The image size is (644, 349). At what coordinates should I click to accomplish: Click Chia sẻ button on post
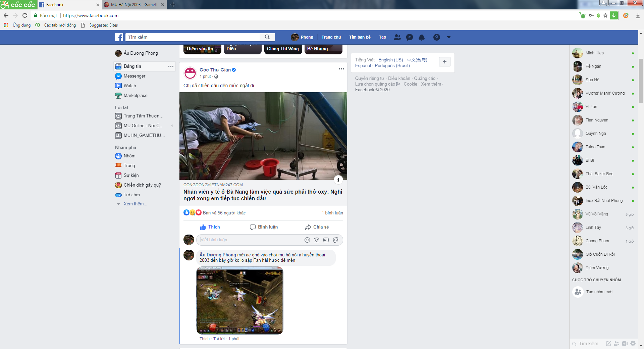coord(317,227)
